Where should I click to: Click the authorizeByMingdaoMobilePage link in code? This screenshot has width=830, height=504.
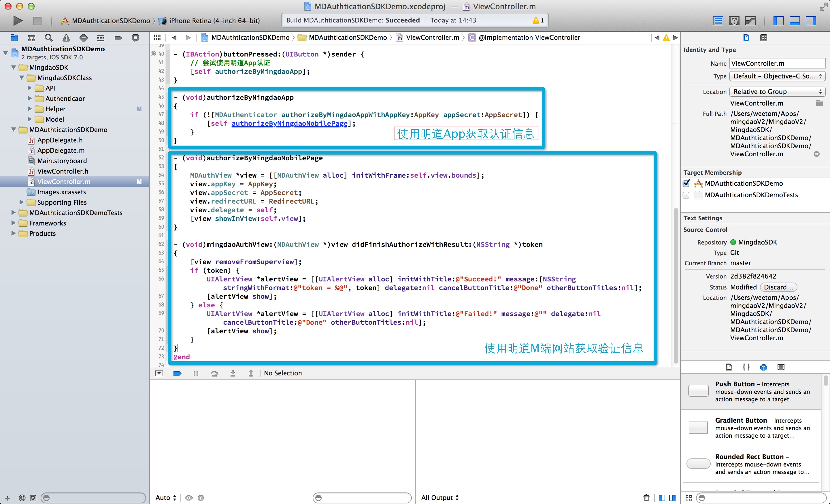(289, 123)
